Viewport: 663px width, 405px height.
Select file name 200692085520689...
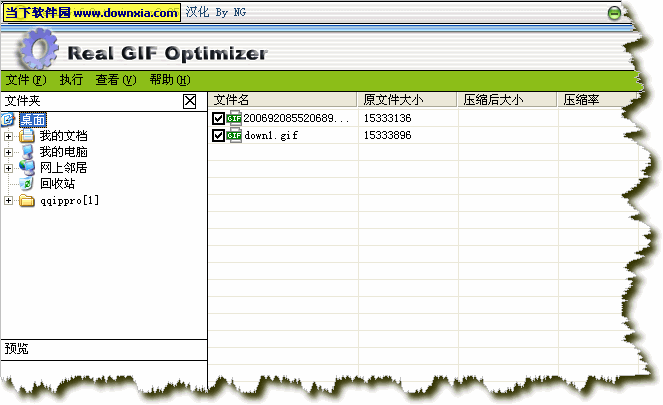point(296,118)
